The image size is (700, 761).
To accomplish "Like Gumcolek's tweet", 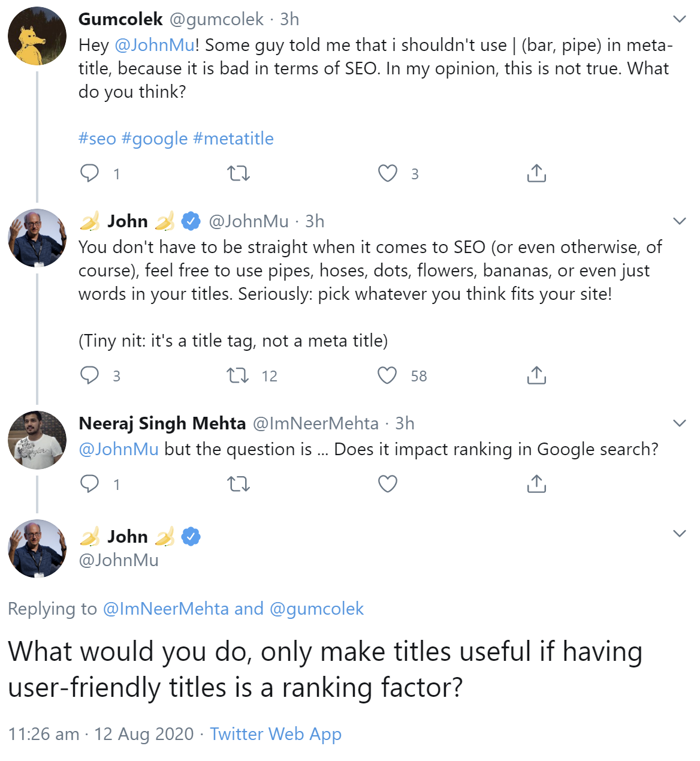I will click(388, 173).
